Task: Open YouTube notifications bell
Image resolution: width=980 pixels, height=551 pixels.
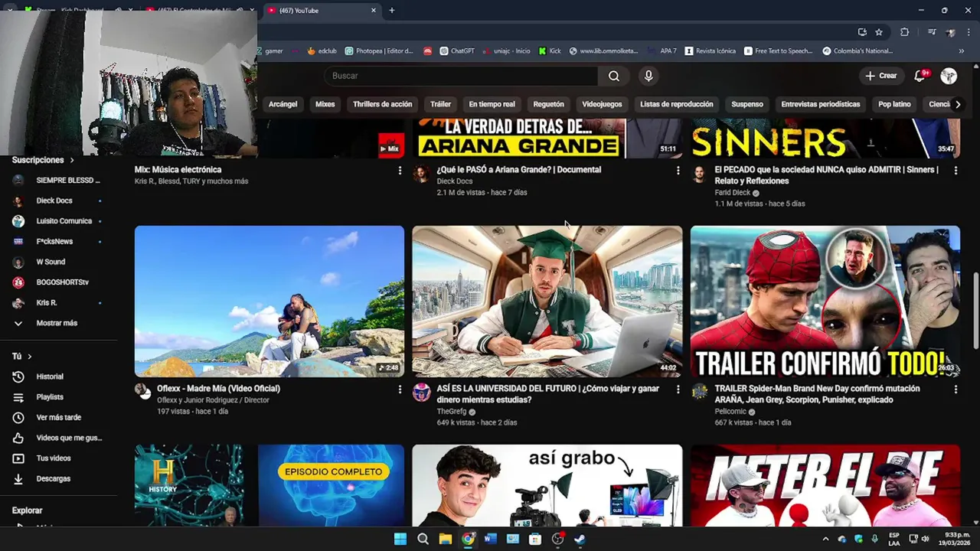Action: point(920,76)
